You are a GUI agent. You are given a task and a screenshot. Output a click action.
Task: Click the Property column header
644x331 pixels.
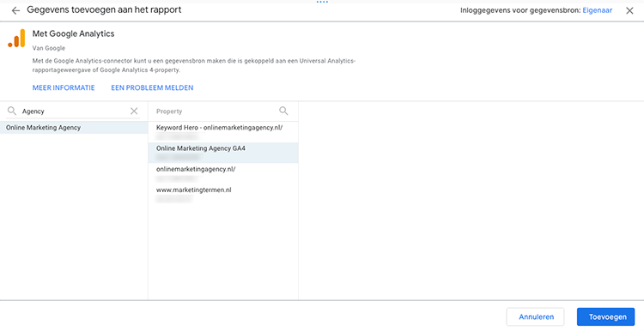[x=169, y=111]
